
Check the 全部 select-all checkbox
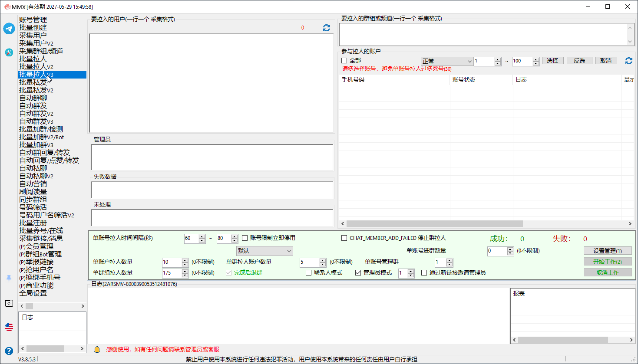tap(344, 61)
